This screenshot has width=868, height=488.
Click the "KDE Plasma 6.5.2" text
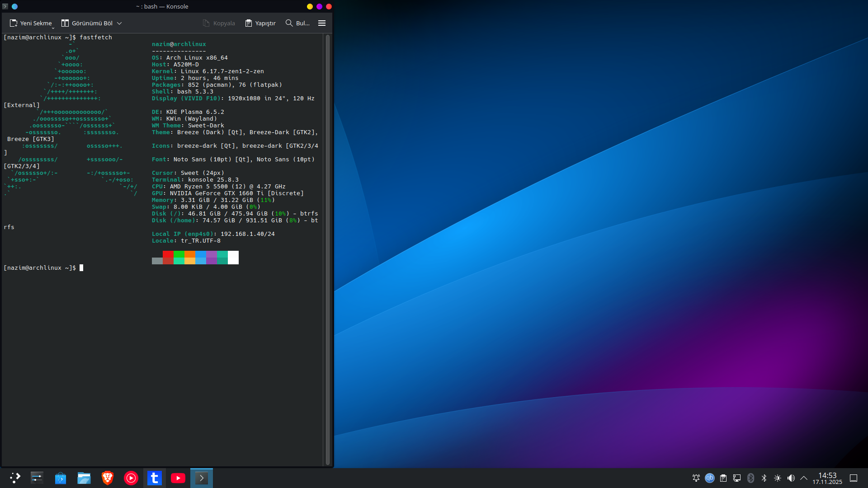[195, 112]
